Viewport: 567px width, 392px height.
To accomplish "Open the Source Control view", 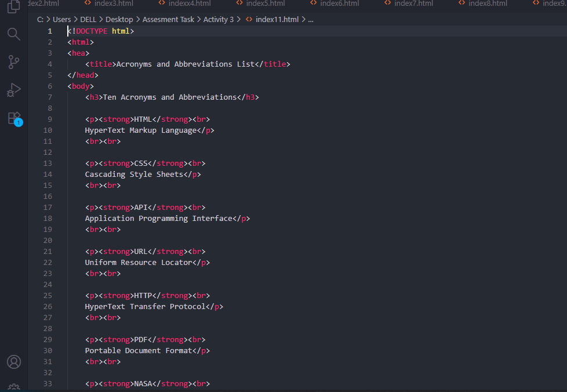I will [14, 61].
